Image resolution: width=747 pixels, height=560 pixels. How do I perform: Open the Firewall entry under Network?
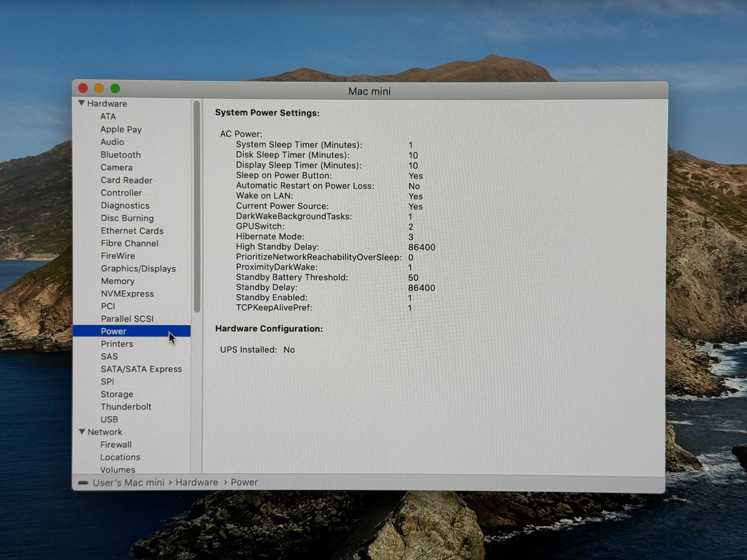point(116,444)
